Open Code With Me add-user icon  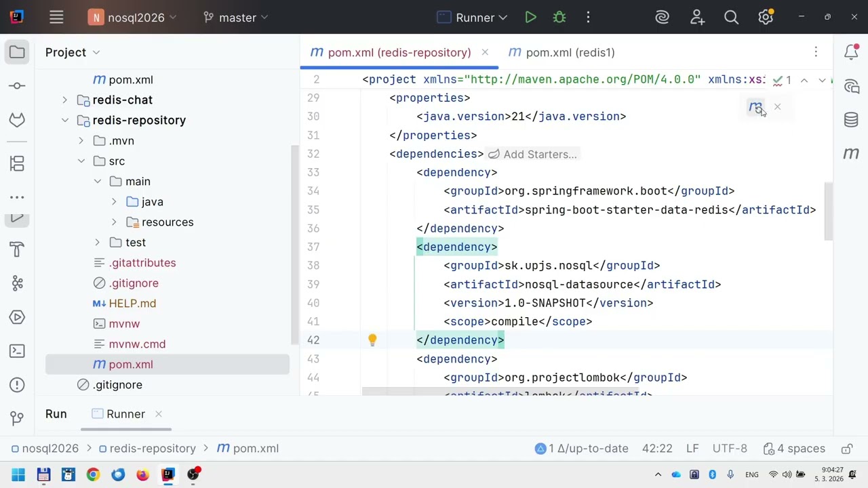697,18
